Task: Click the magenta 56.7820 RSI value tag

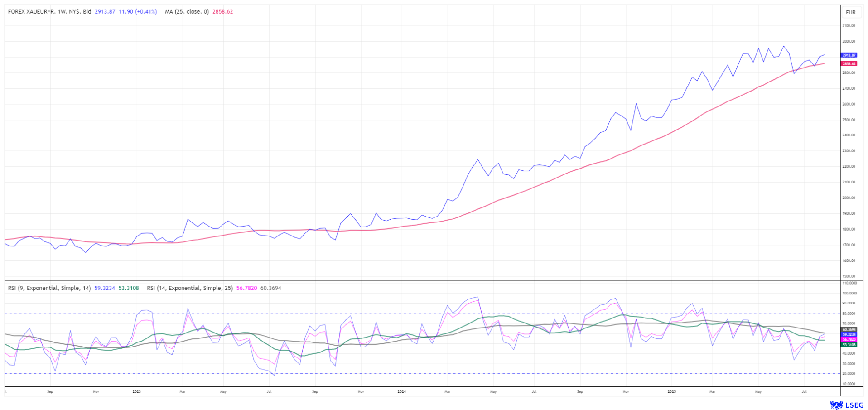Action: (849, 339)
